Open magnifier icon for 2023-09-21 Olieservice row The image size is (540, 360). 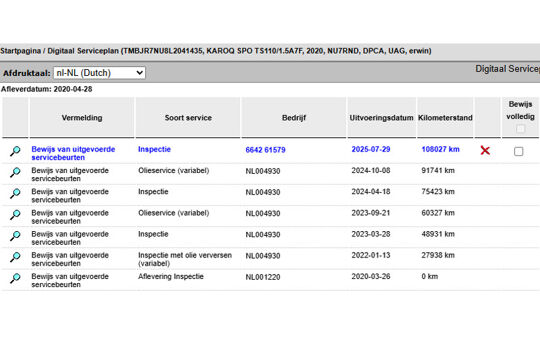click(x=15, y=215)
